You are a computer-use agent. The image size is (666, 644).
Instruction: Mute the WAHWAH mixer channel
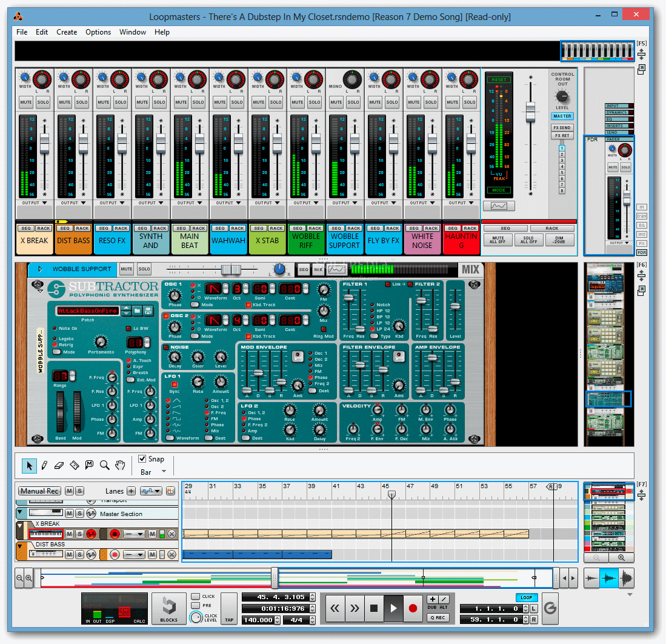click(219, 102)
